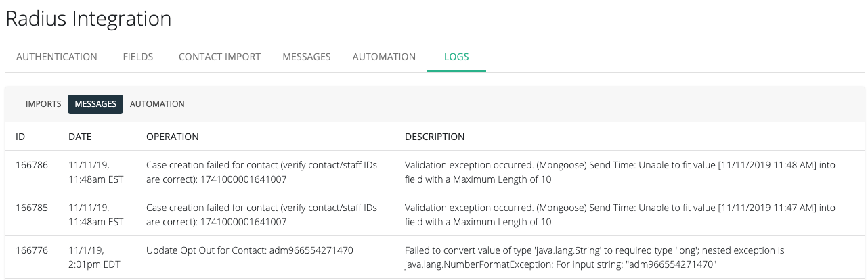The image size is (868, 280).
Task: Select the Logs tab
Action: click(x=456, y=57)
